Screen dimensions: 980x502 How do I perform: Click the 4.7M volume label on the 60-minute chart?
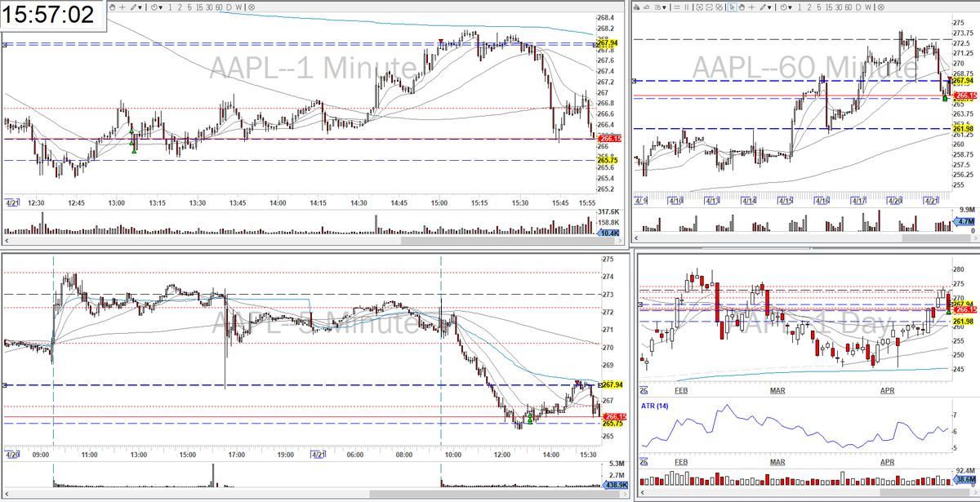point(964,221)
